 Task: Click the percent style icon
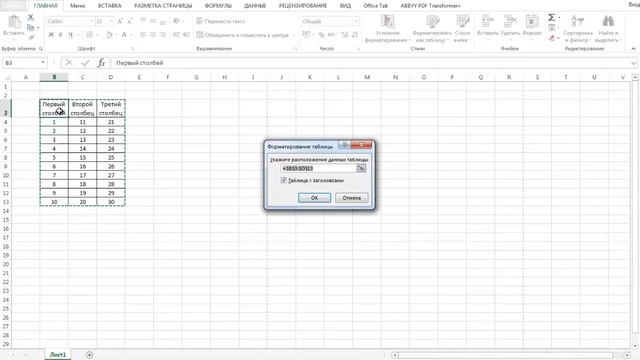click(321, 35)
